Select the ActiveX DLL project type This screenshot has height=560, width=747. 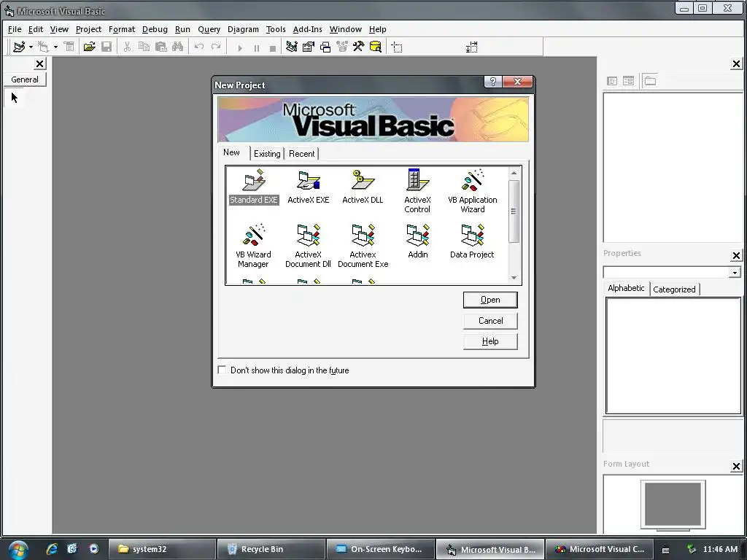pyautogui.click(x=363, y=187)
